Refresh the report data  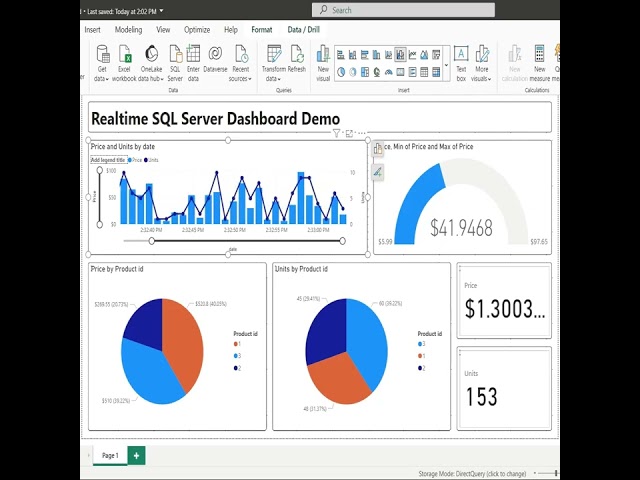click(x=297, y=59)
